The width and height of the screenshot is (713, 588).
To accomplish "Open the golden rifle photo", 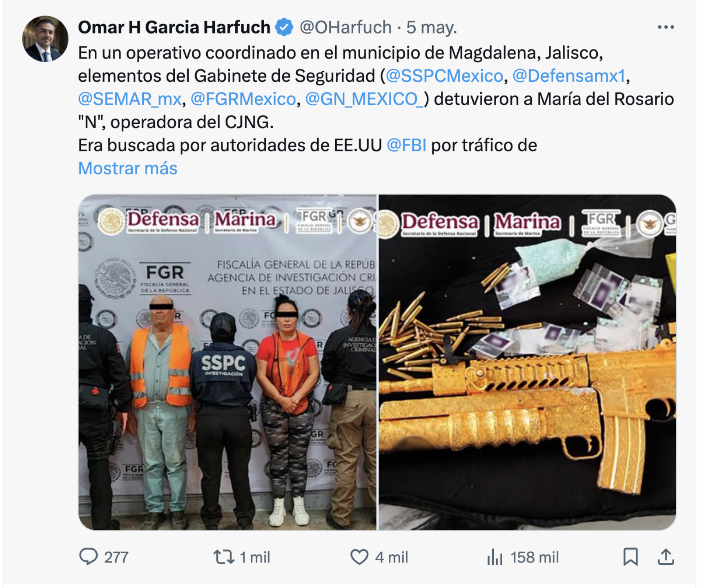I will (x=527, y=362).
